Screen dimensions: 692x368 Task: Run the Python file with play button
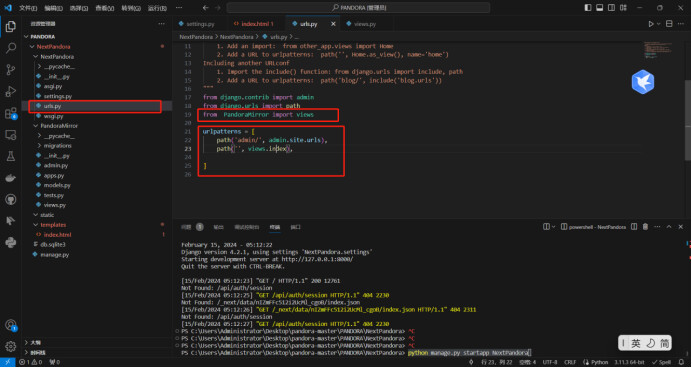(x=651, y=24)
